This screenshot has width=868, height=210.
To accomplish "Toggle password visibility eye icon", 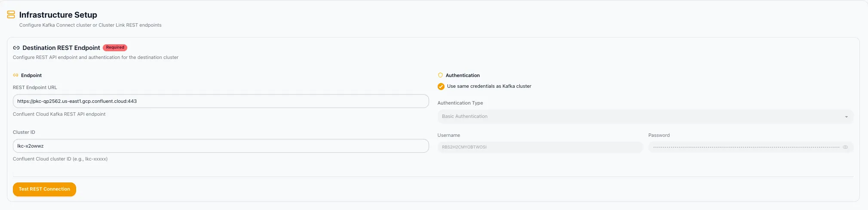I will pos(845,147).
